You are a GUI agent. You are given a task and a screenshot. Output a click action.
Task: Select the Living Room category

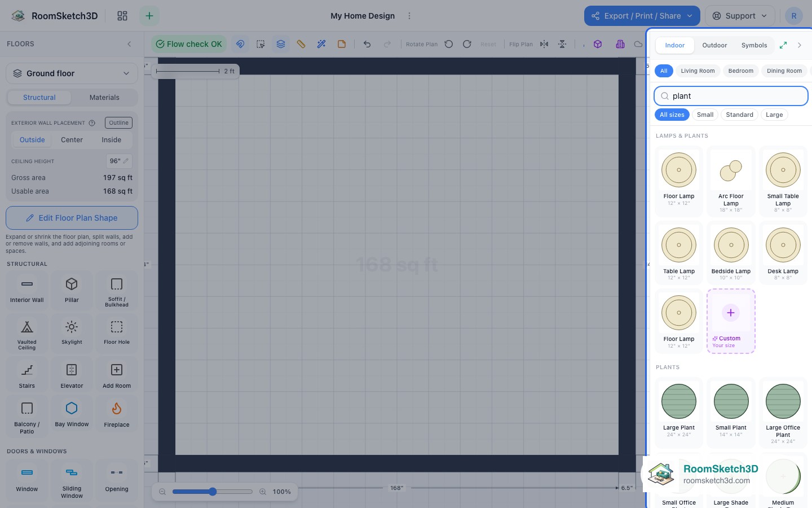coord(698,71)
